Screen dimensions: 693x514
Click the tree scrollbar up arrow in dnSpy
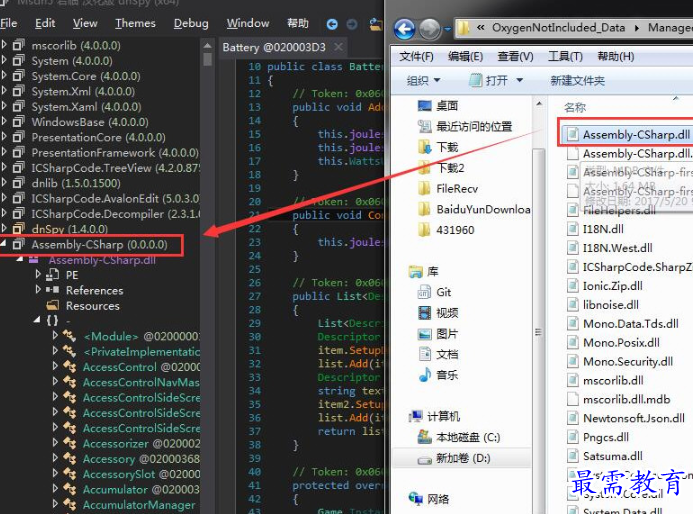point(207,45)
